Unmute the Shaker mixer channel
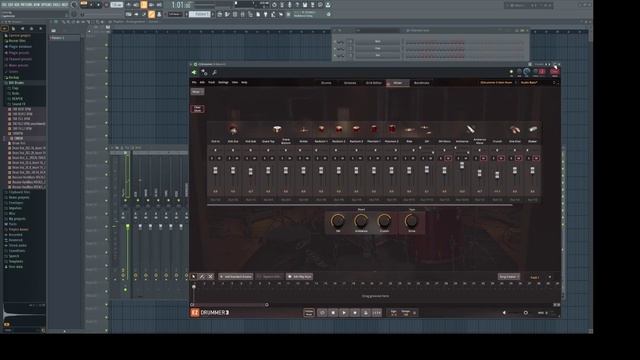 coord(536,158)
